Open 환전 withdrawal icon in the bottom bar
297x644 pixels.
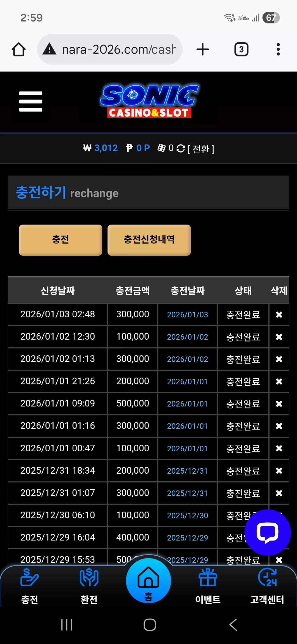(89, 586)
